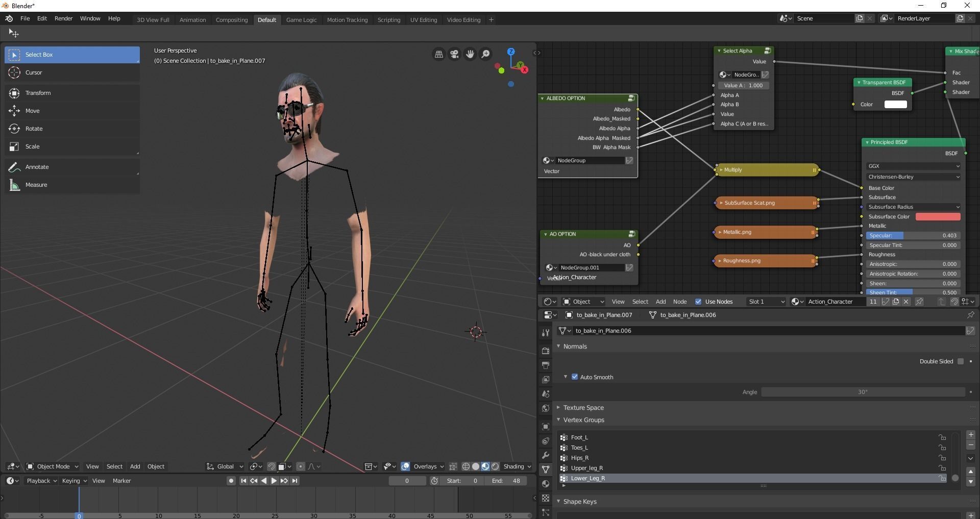The width and height of the screenshot is (980, 519).
Task: Toggle the lock on Foot_L vertex group
Action: click(x=942, y=437)
